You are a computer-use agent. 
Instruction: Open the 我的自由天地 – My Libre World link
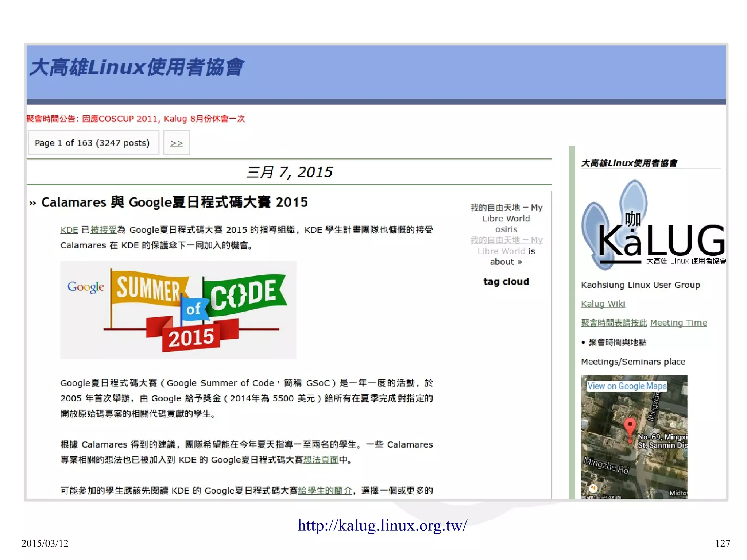point(506,246)
